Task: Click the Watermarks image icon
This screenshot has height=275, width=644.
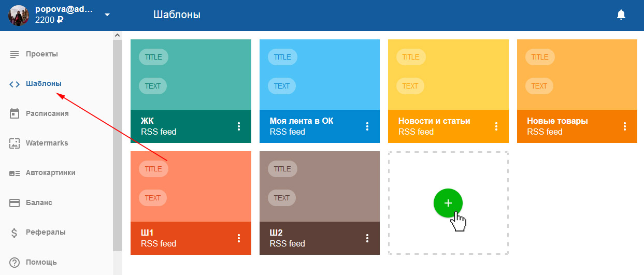Action: [15, 143]
